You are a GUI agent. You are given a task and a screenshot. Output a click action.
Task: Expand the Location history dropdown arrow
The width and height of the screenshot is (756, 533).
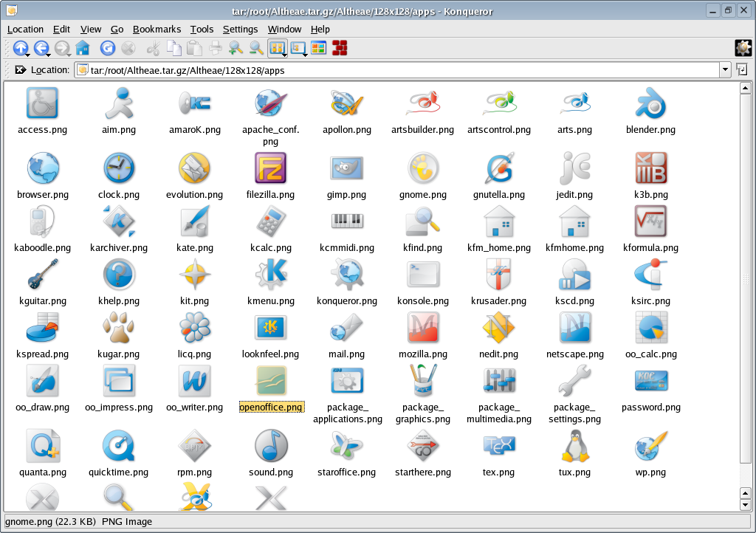coord(725,70)
